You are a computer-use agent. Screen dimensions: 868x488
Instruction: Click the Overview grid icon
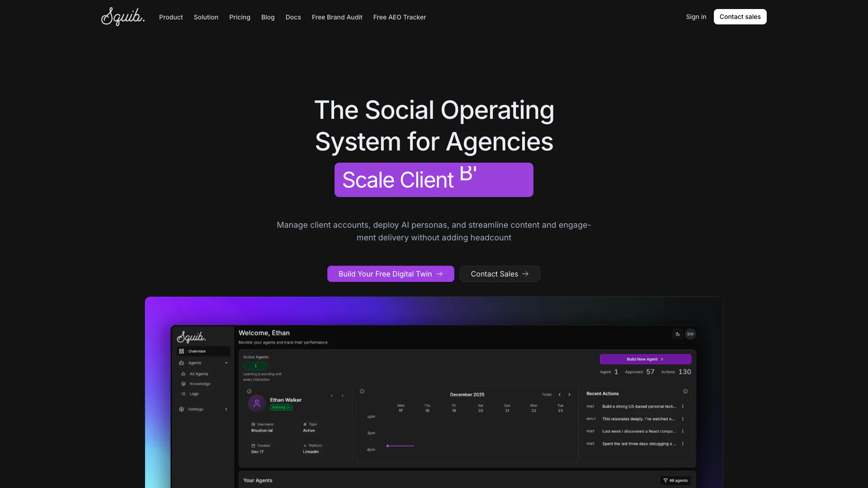181,351
